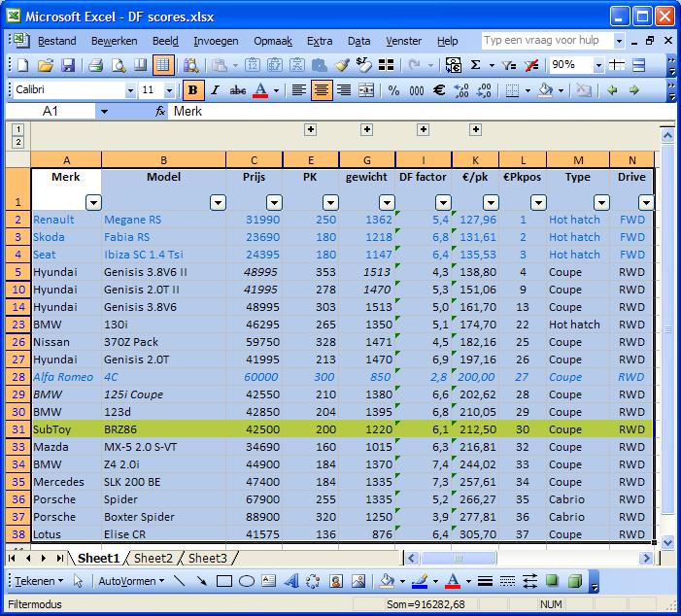Toggle Bold formatting button
This screenshot has width=681, height=616.
192,90
